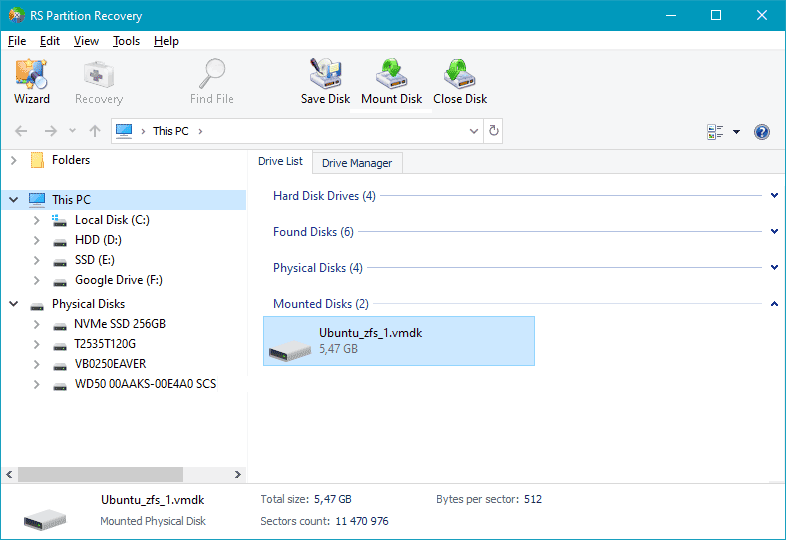This screenshot has width=786, height=540.
Task: Select SSD (E:) drive
Action: 95,260
